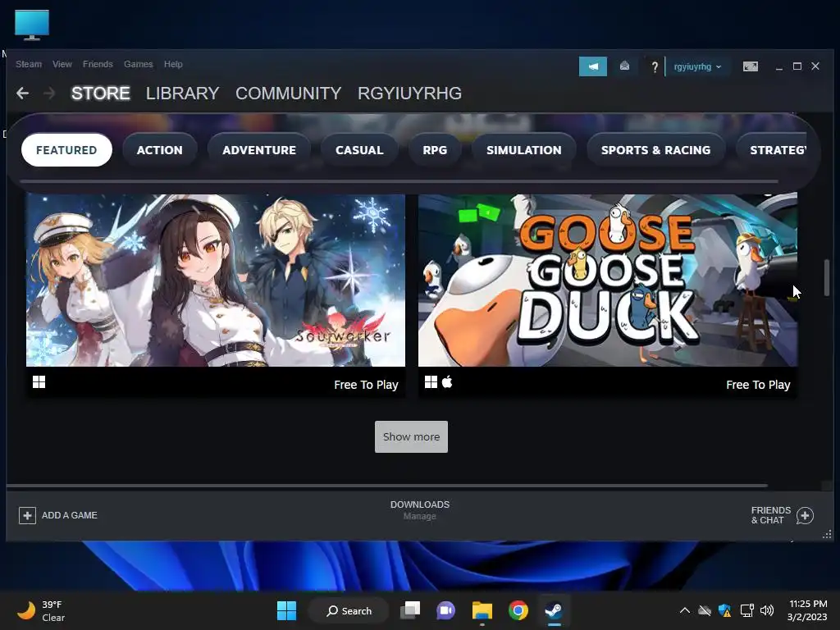Click the taskbar Search box
This screenshot has width=840, height=630.
349,610
